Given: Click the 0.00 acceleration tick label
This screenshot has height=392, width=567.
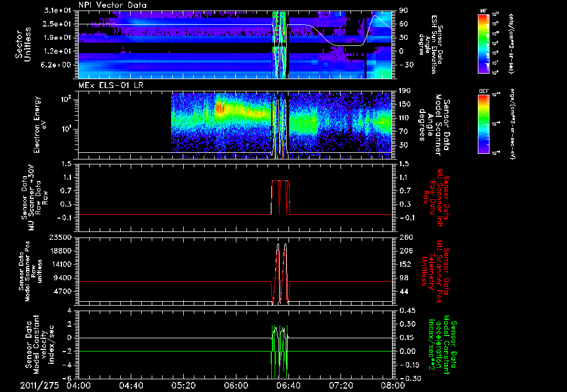Looking at the screenshot, I should 407,351.
